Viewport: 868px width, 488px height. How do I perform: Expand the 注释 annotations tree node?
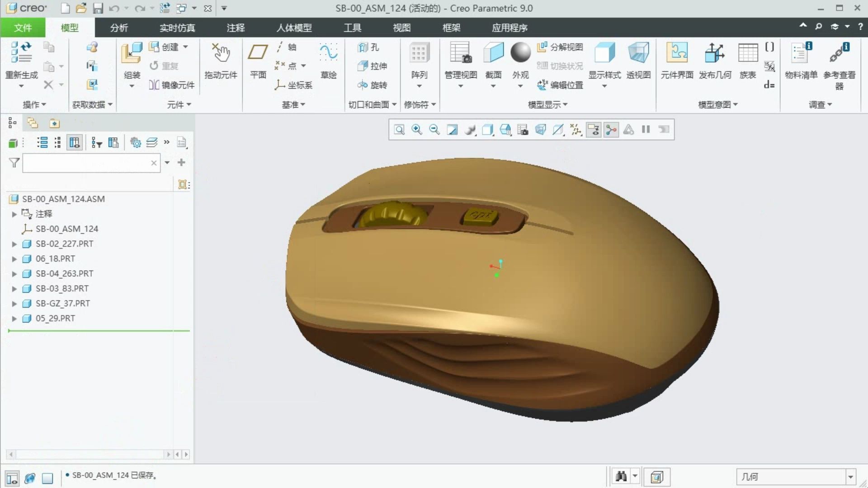tap(14, 214)
